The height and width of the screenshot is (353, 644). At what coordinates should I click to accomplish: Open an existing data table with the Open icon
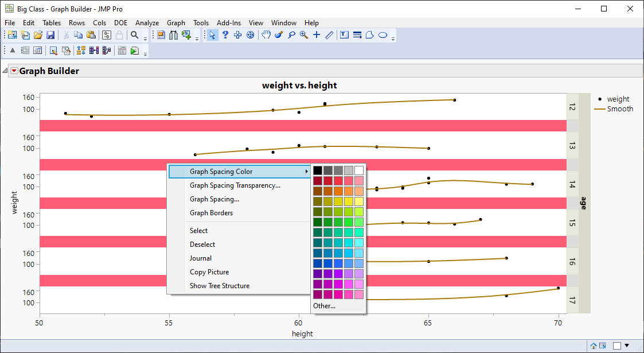pos(37,34)
